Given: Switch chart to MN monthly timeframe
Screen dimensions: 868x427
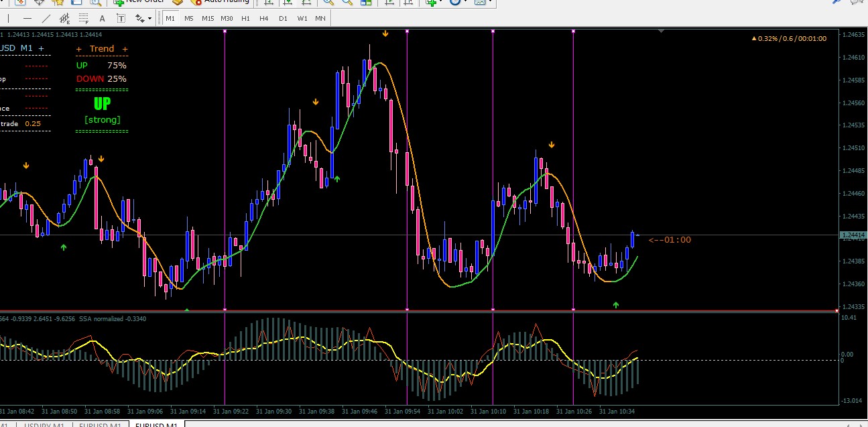Looking at the screenshot, I should point(320,18).
